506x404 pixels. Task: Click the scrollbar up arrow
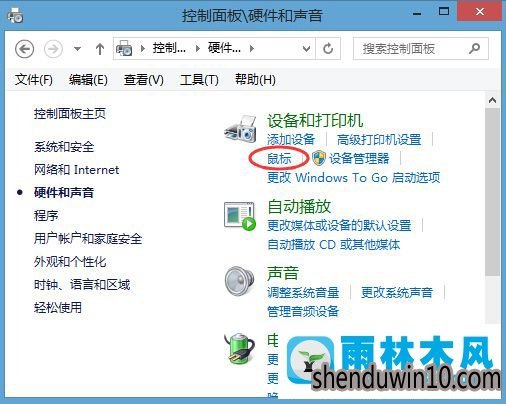pyautogui.click(x=492, y=100)
